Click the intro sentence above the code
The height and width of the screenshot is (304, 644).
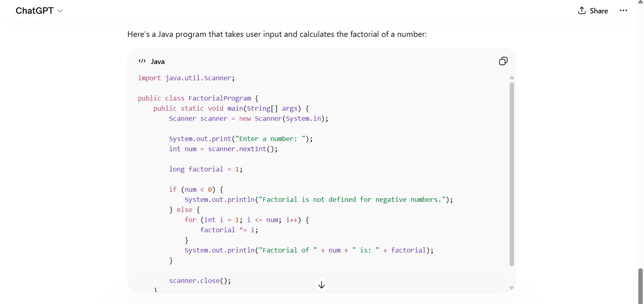[x=277, y=34]
